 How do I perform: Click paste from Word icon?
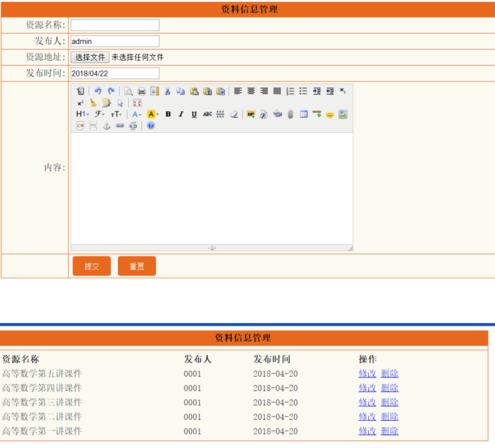(x=221, y=91)
